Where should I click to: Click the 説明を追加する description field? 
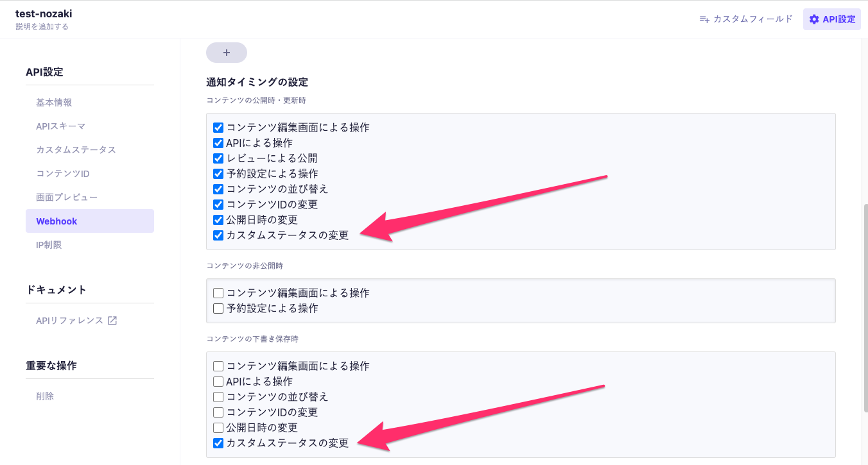pyautogui.click(x=42, y=27)
